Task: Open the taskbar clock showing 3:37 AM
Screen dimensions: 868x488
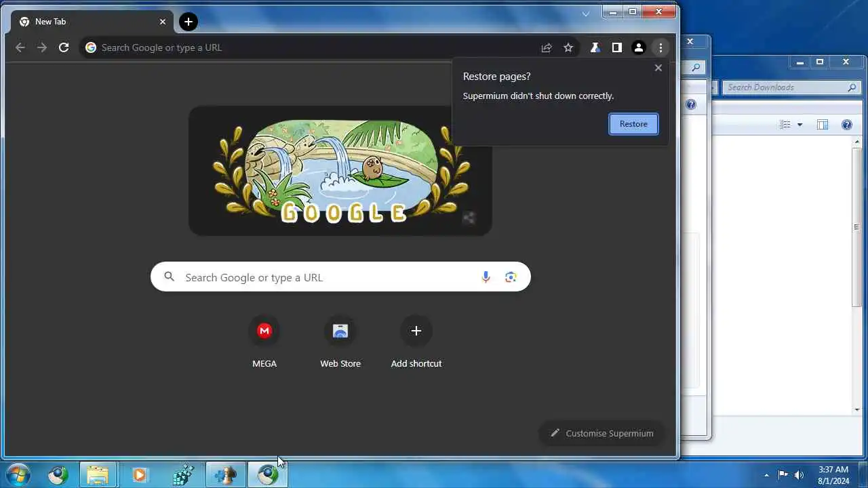Action: point(833,474)
